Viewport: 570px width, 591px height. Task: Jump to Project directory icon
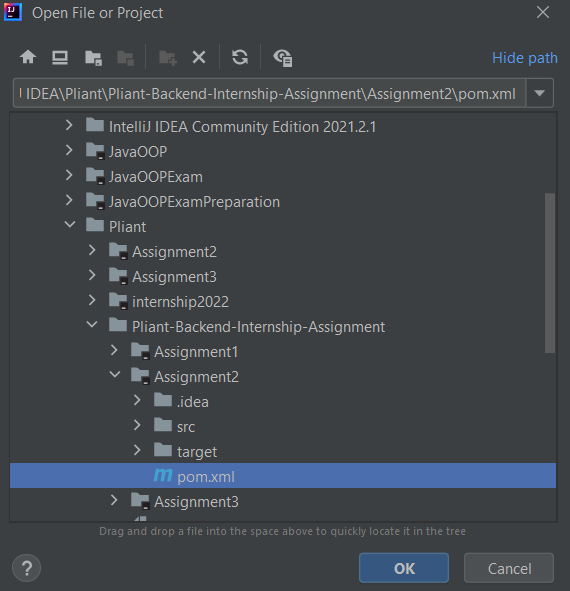point(93,58)
